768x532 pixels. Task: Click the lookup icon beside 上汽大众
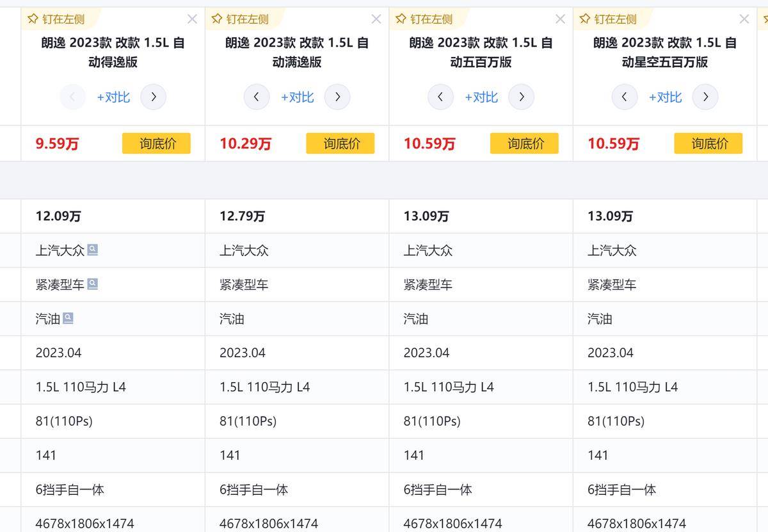tap(93, 250)
